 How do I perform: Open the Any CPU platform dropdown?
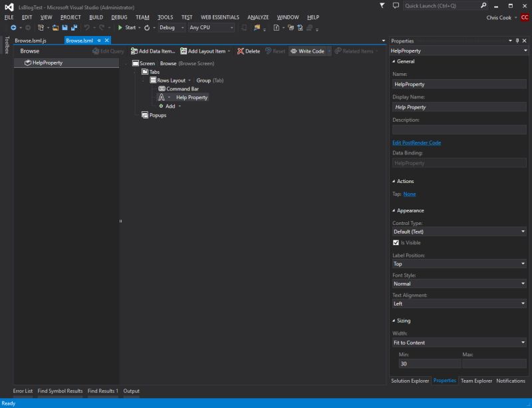pos(211,27)
